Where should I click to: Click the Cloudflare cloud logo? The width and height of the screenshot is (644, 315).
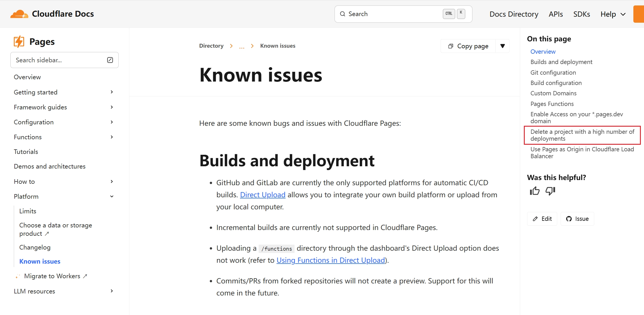click(x=19, y=14)
